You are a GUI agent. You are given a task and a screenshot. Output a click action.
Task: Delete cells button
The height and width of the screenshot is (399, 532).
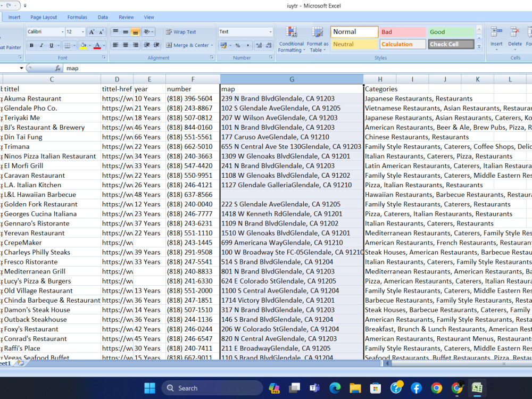tap(515, 39)
